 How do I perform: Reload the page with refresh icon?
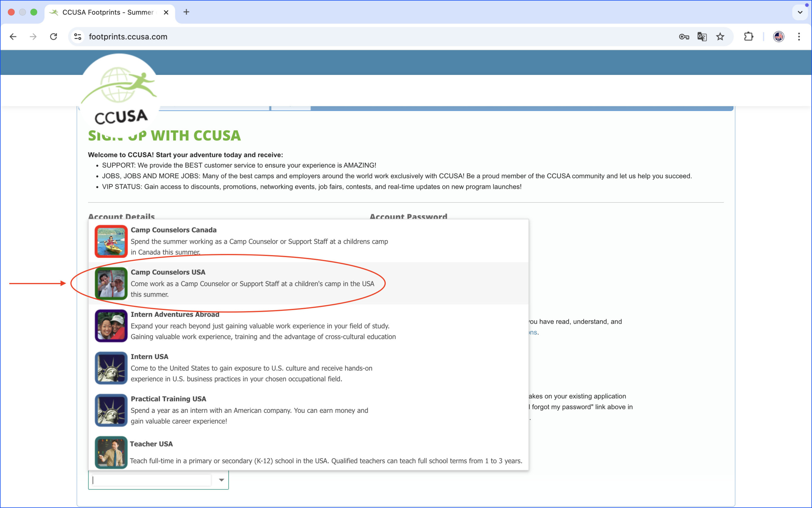tap(53, 36)
